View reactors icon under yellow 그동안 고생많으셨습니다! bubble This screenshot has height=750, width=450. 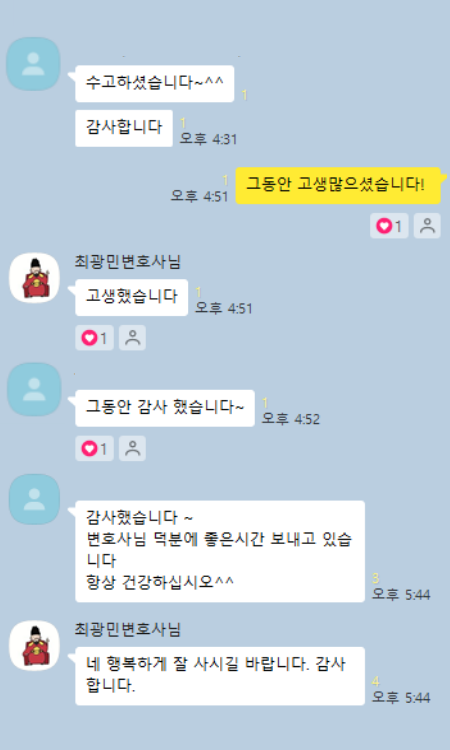[x=427, y=226]
